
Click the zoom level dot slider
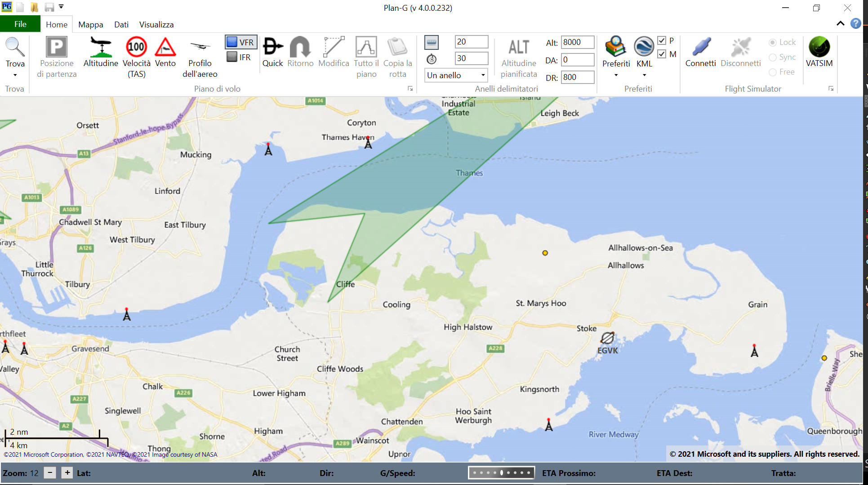pyautogui.click(x=501, y=473)
